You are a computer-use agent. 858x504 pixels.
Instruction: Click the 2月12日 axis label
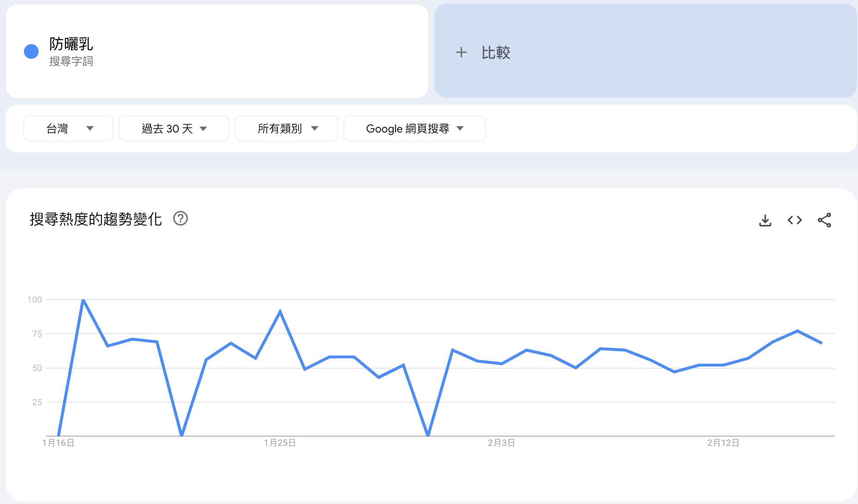click(723, 442)
